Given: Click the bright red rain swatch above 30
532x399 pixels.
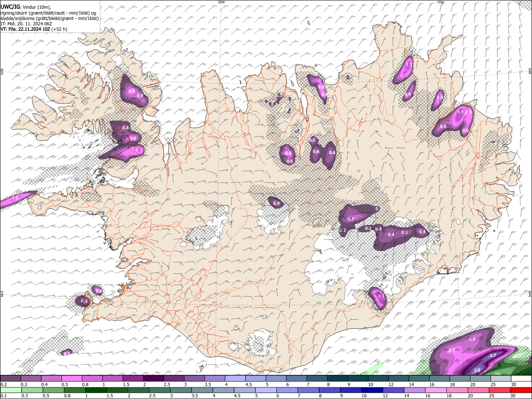Looking at the screenshot, I should point(520,390).
